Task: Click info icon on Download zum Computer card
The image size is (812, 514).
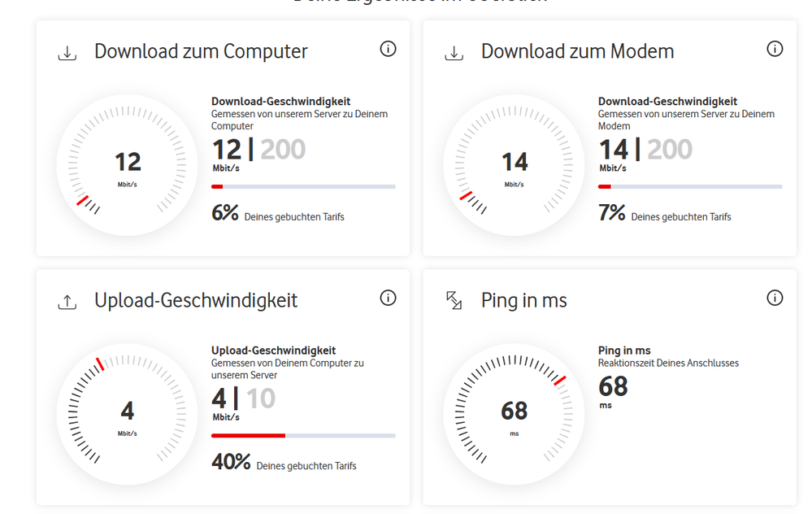Action: tap(388, 50)
